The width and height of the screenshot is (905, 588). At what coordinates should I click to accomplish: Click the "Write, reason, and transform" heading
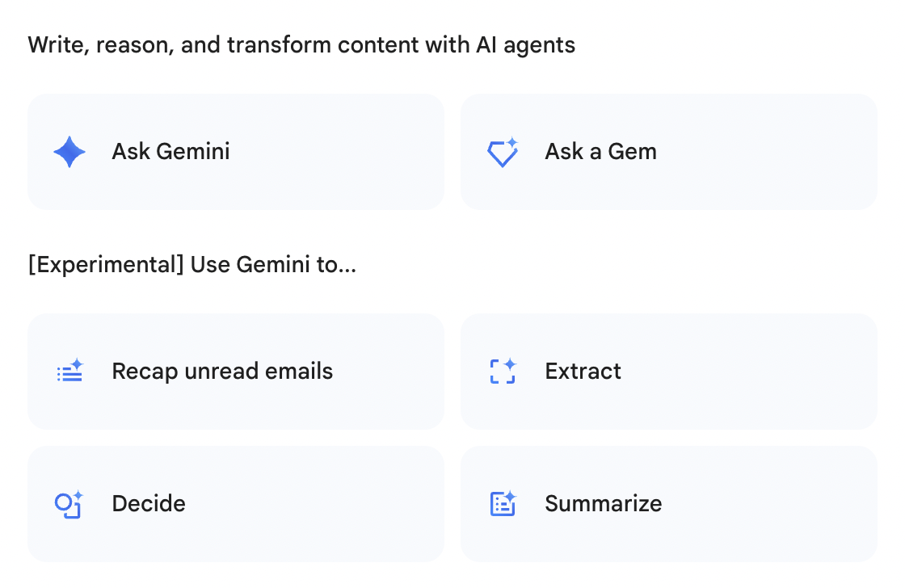coord(301,44)
